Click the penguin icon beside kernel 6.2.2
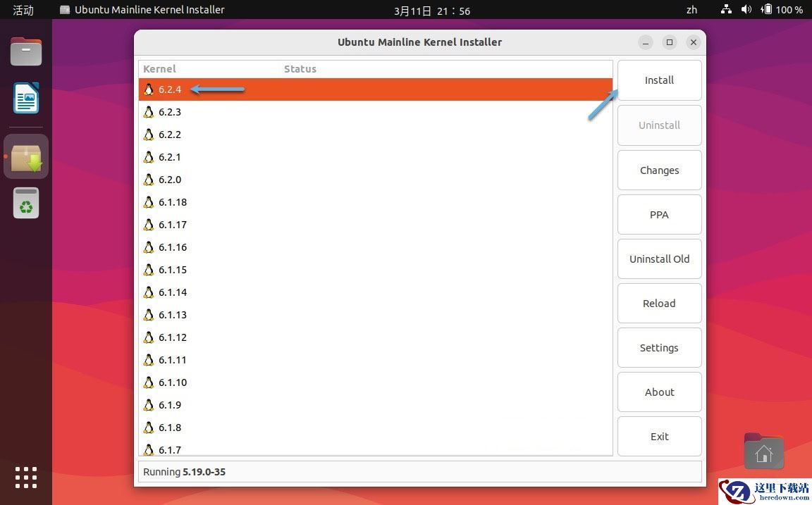Viewport: 812px width, 505px height. click(149, 135)
